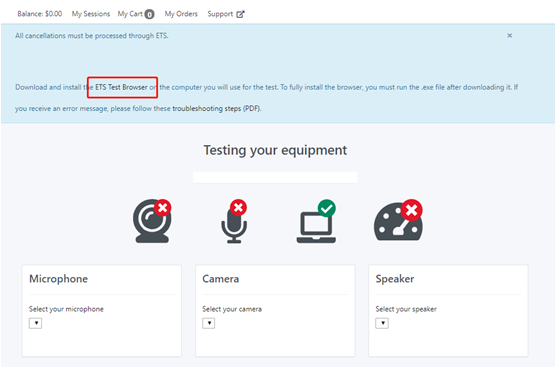Viewport: 555px width, 368px height.
Task: Open My Cart page
Action: coord(136,14)
